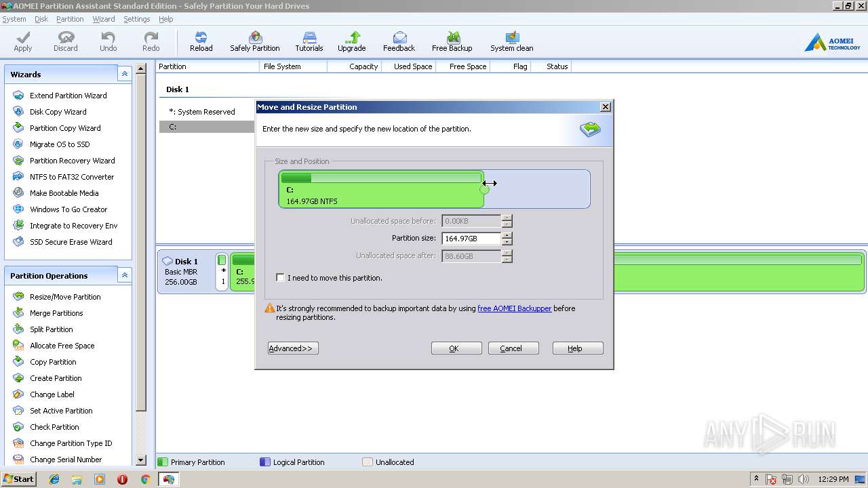Image resolution: width=868 pixels, height=488 pixels.
Task: Open the Disk menu
Action: [41, 19]
